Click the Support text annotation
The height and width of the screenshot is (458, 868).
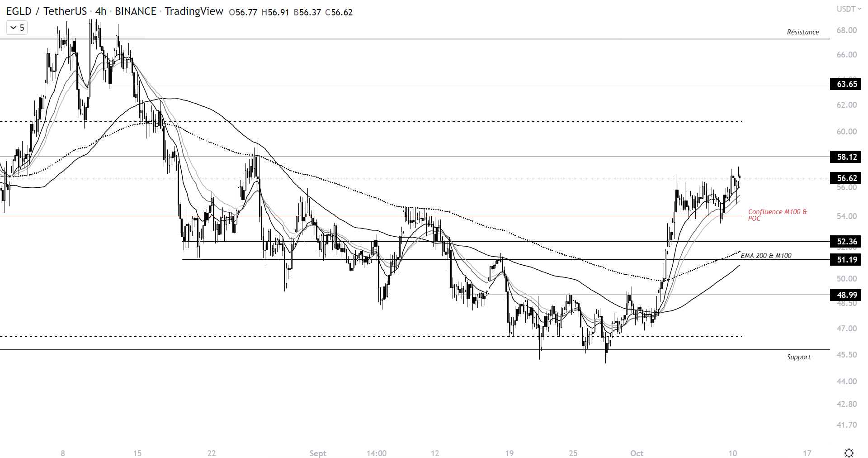click(799, 357)
